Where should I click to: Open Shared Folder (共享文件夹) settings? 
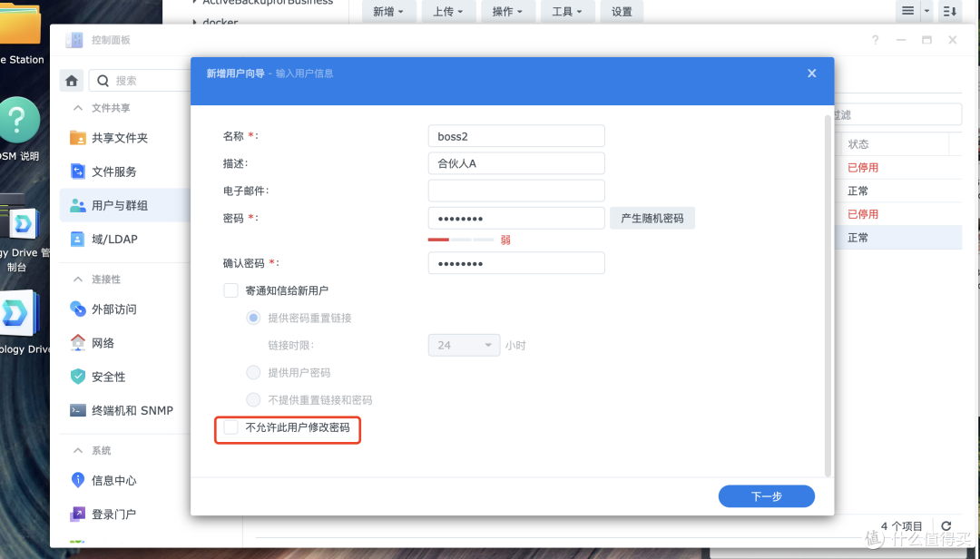tap(77, 138)
